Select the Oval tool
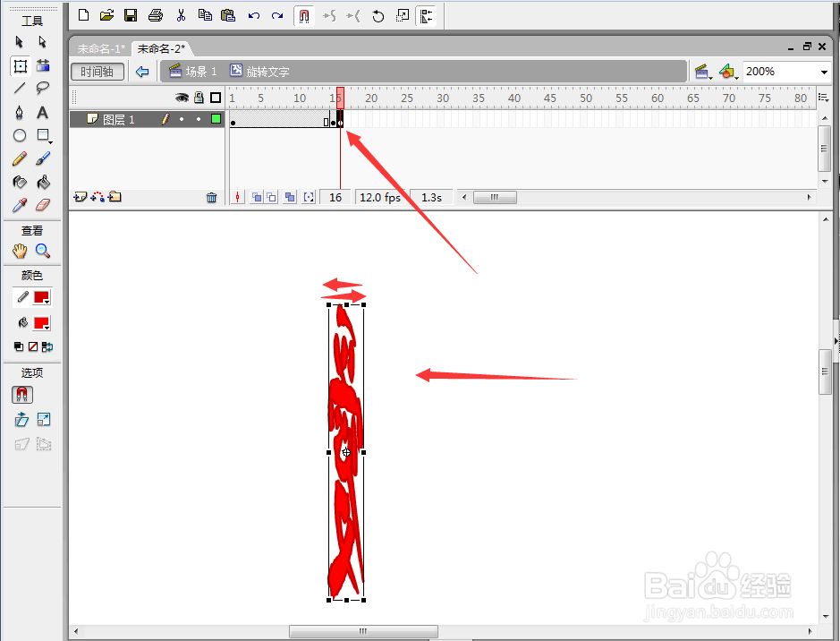This screenshot has width=840, height=641. click(20, 135)
